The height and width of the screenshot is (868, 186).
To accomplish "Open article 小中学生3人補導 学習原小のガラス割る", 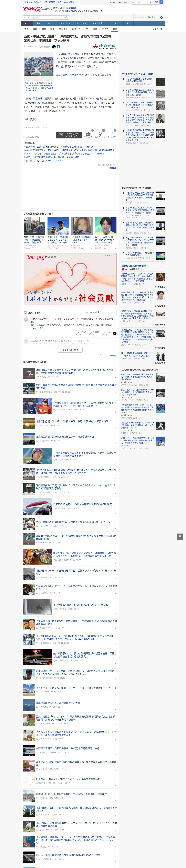I will (x=80, y=605).
